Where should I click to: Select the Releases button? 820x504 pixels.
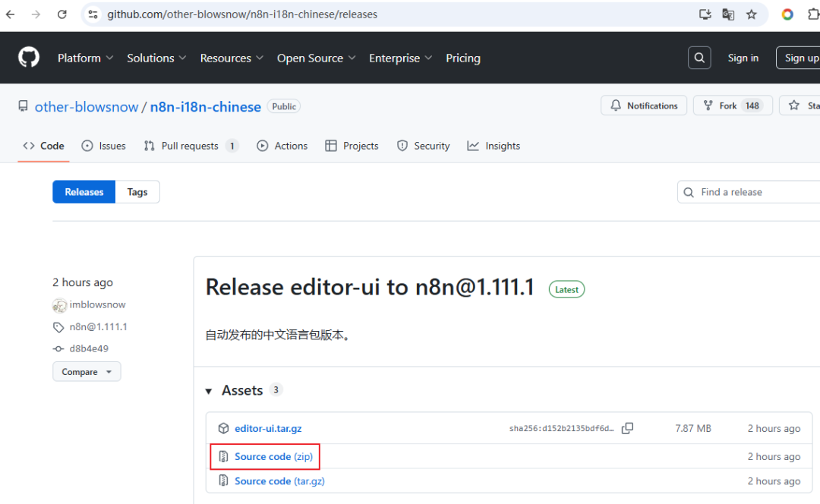tap(84, 192)
